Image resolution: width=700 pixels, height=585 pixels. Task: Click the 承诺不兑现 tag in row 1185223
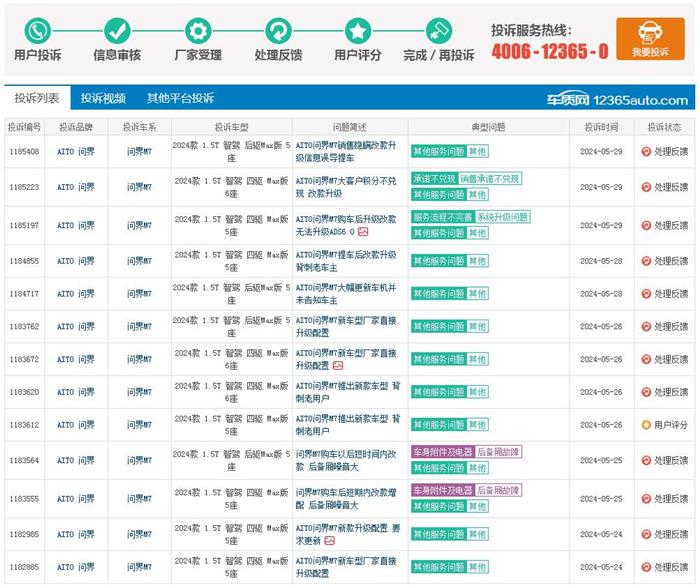tap(434, 179)
